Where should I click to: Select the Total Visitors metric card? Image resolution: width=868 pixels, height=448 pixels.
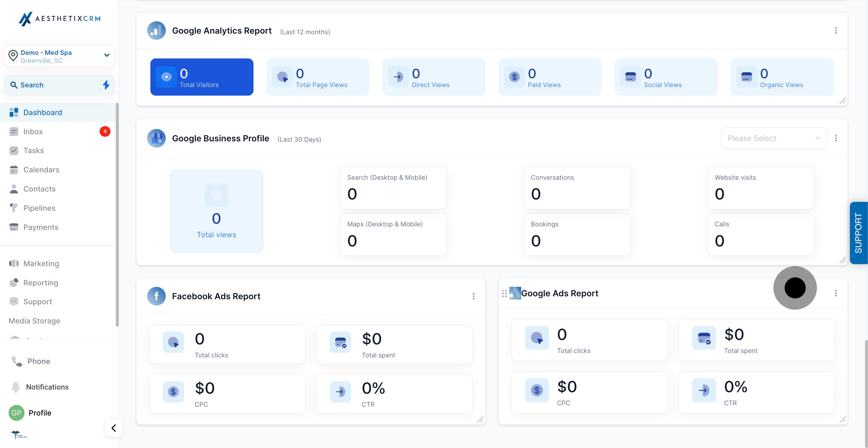tap(202, 77)
